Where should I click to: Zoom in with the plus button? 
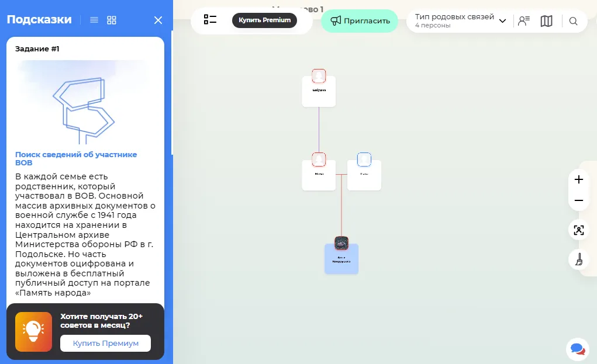click(x=578, y=179)
